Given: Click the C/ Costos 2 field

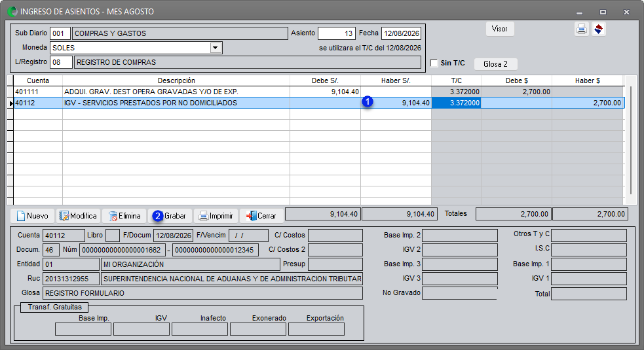Looking at the screenshot, I should [x=335, y=250].
